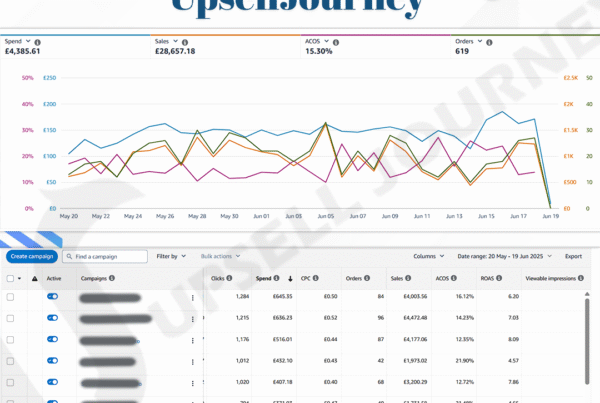Open more options for the £645.35 campaign row
Image resolution: width=600 pixels, height=403 pixels.
[x=192, y=297]
